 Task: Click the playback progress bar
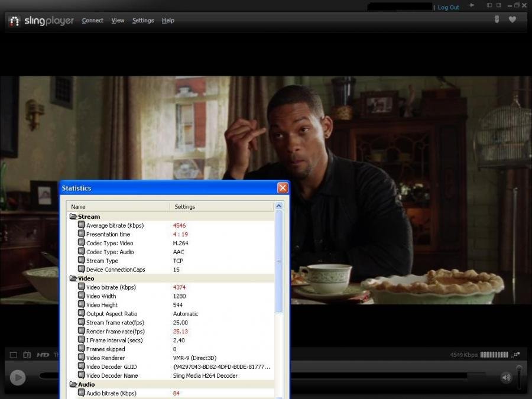pos(379,375)
